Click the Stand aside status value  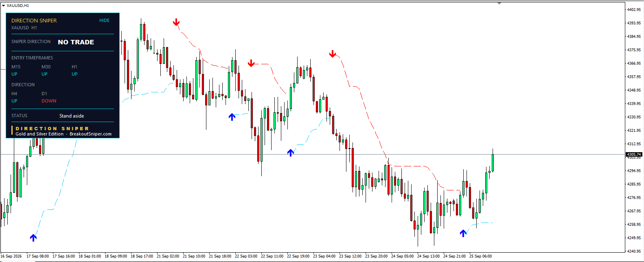(72, 116)
